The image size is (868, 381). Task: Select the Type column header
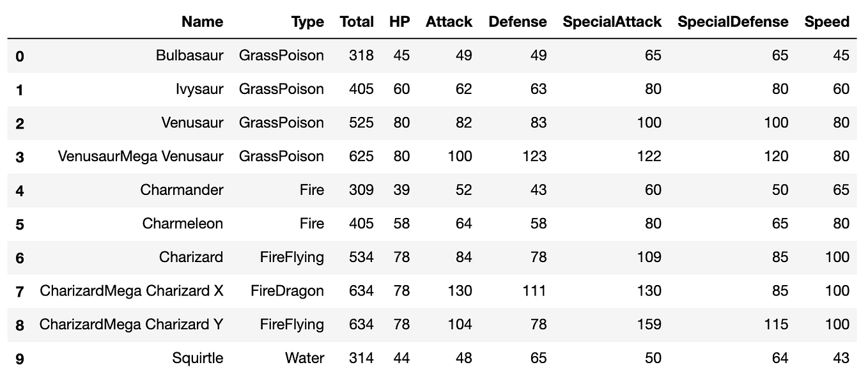(x=307, y=22)
